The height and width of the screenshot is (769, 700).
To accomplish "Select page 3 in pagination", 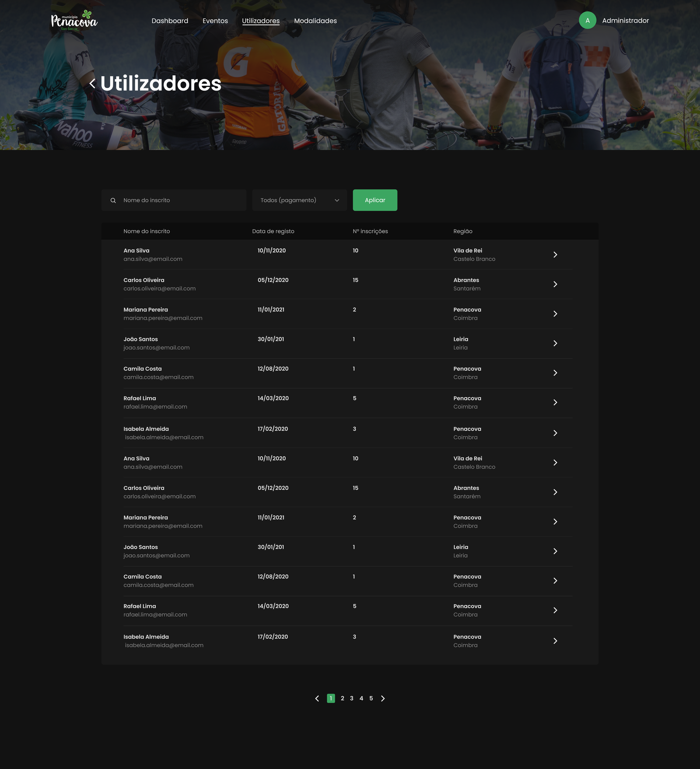I will 352,699.
